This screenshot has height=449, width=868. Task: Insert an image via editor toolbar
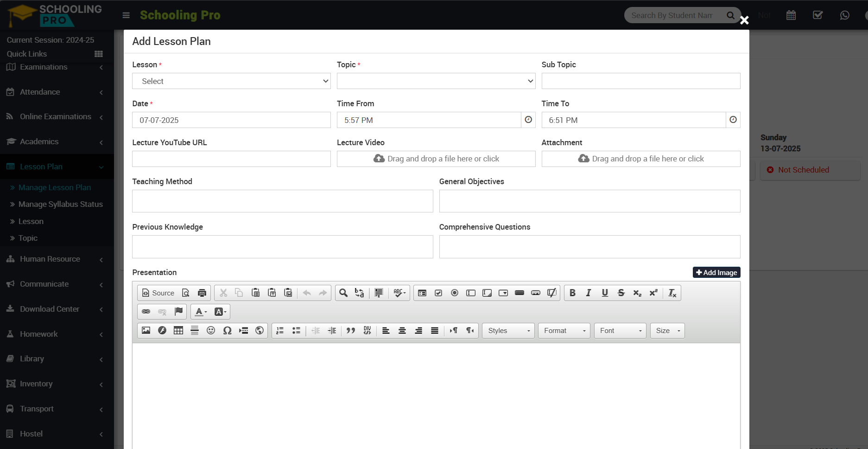pyautogui.click(x=146, y=331)
